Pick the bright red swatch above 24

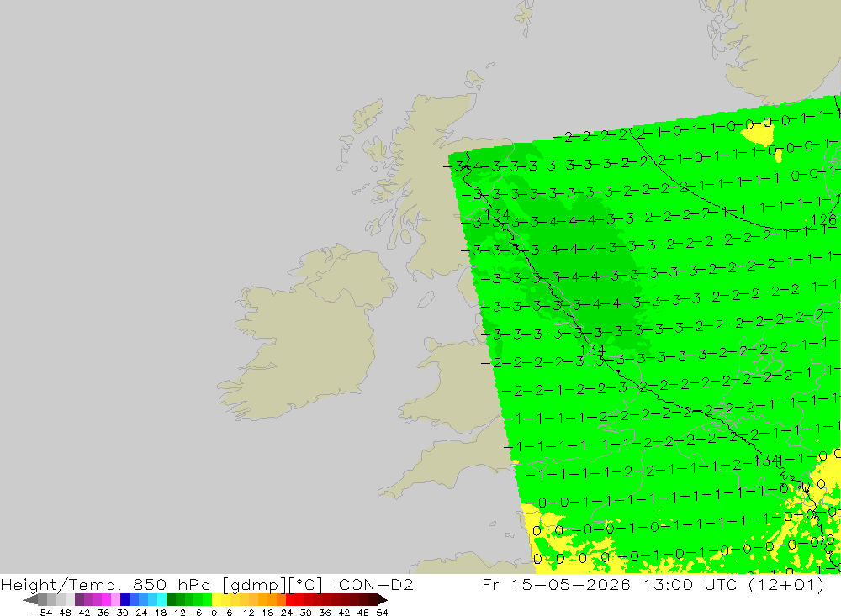coord(290,599)
